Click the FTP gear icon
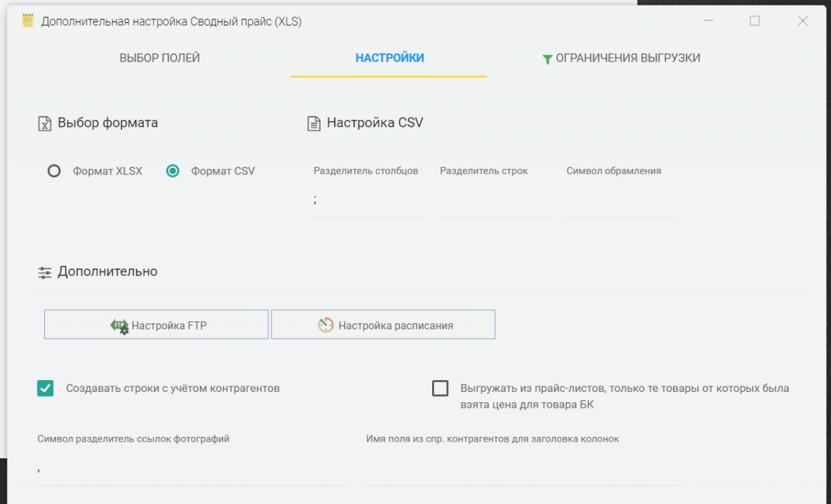This screenshot has height=504, width=831. point(119,325)
